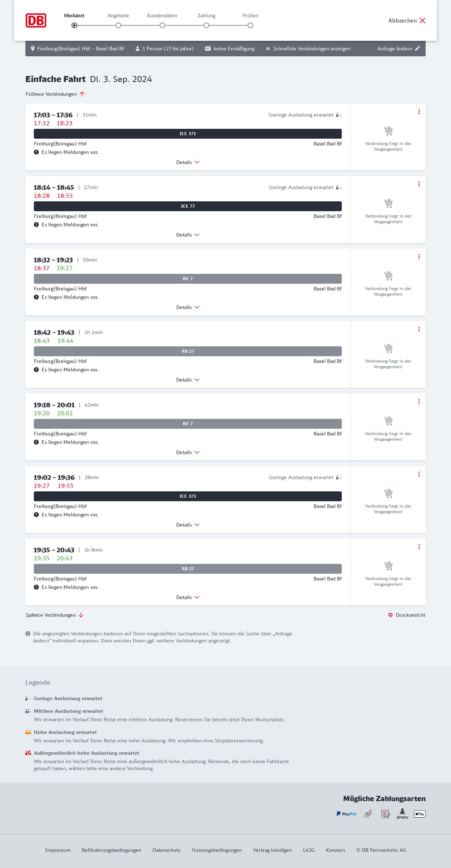The height and width of the screenshot is (868, 451).
Task: Click the pencil icon beside Anfrage ändern
Action: point(418,49)
